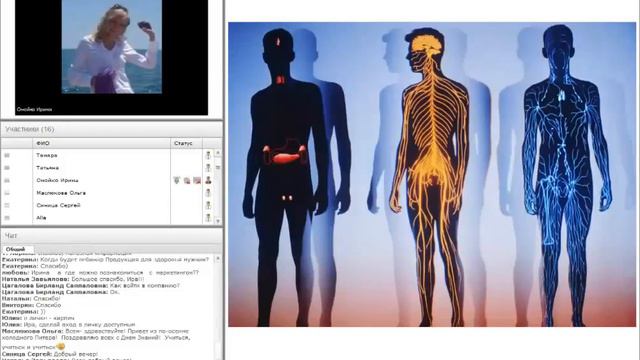Screen dimensions: 640x360
Task: Click the role icon in Тамара's row
Action: pyautogui.click(x=208, y=155)
